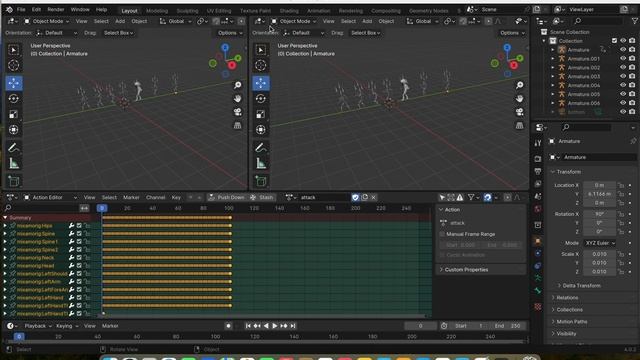Disable render camera for Armature.005
640x360 pixels.
(x=632, y=94)
